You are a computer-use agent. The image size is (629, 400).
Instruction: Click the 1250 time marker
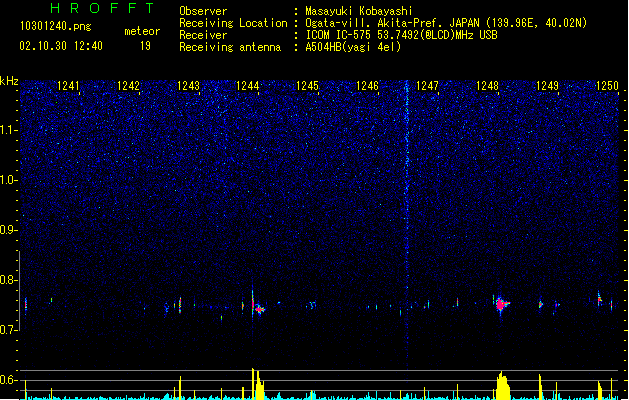(607, 86)
